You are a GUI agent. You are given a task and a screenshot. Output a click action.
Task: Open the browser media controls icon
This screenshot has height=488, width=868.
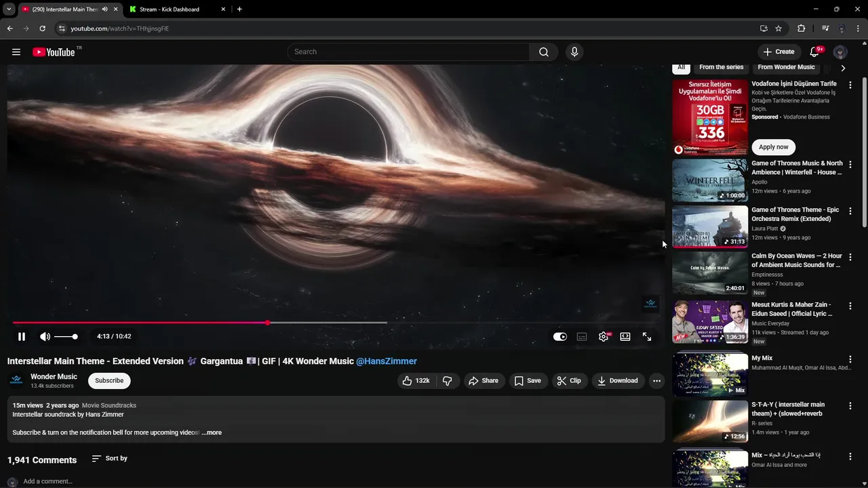[x=825, y=28]
